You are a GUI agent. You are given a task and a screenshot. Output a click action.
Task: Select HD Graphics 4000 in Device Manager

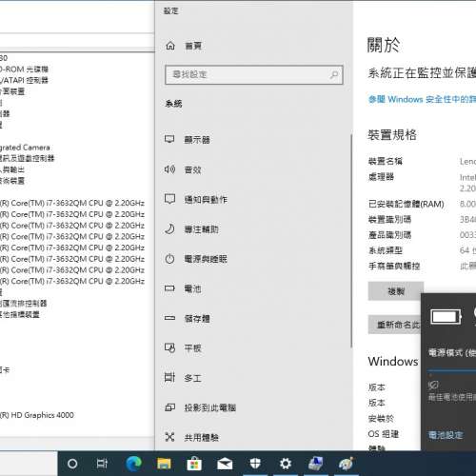37,415
